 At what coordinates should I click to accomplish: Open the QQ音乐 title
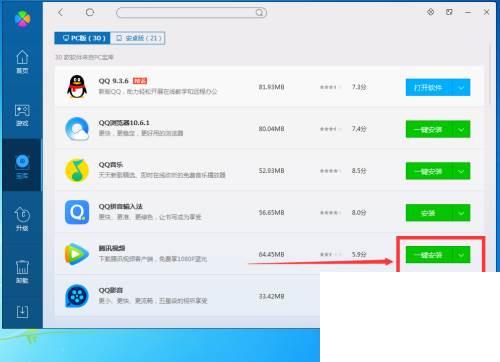click(x=111, y=164)
